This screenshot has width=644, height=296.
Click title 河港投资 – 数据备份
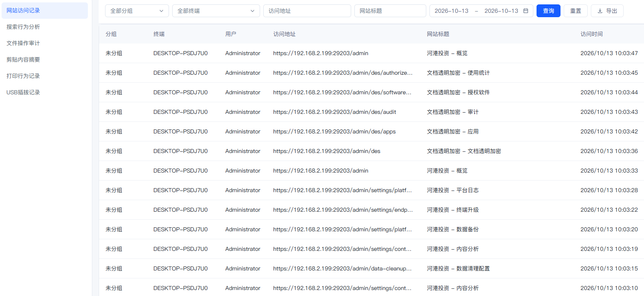453,229
